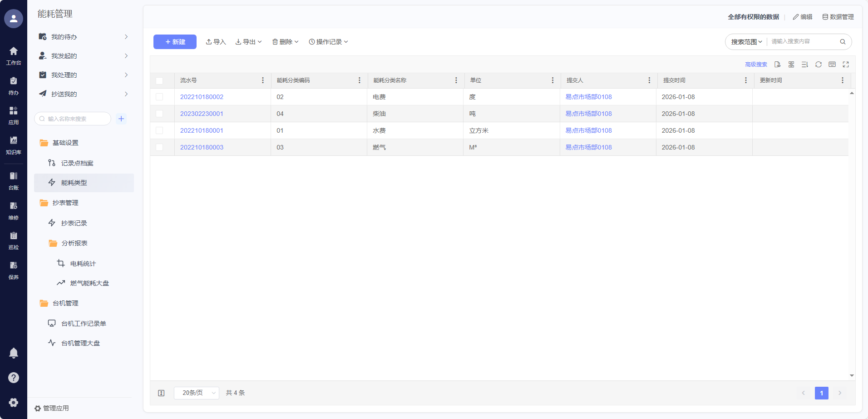Open 抄表记录 in the sidebar
868x419 pixels.
pyautogui.click(x=74, y=223)
